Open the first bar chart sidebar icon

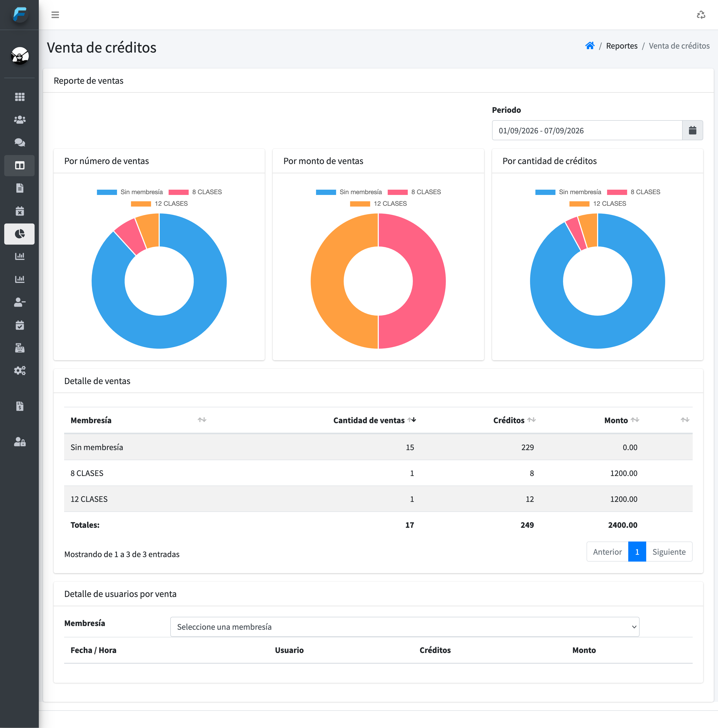pos(20,256)
